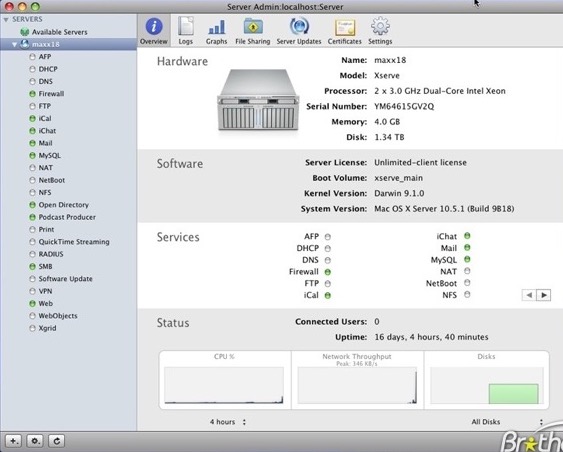
Task: Click the SMB green status indicator in sidebar
Action: (32, 266)
